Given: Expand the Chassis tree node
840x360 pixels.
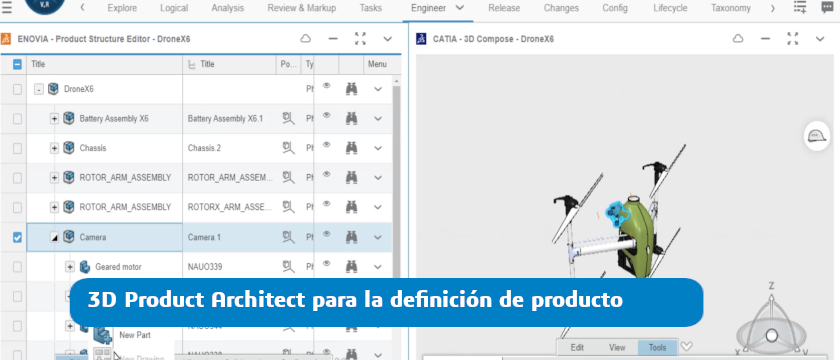Looking at the screenshot, I should (x=54, y=148).
